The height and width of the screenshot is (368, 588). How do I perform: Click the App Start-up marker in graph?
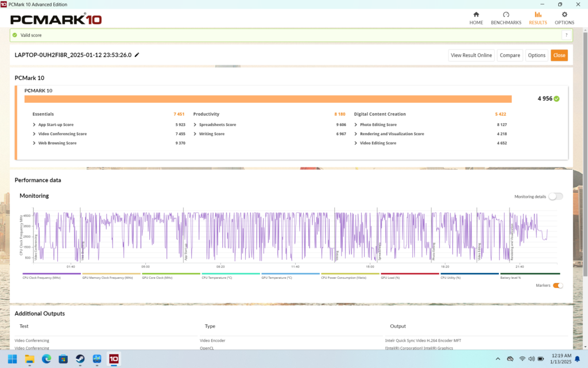point(185,252)
